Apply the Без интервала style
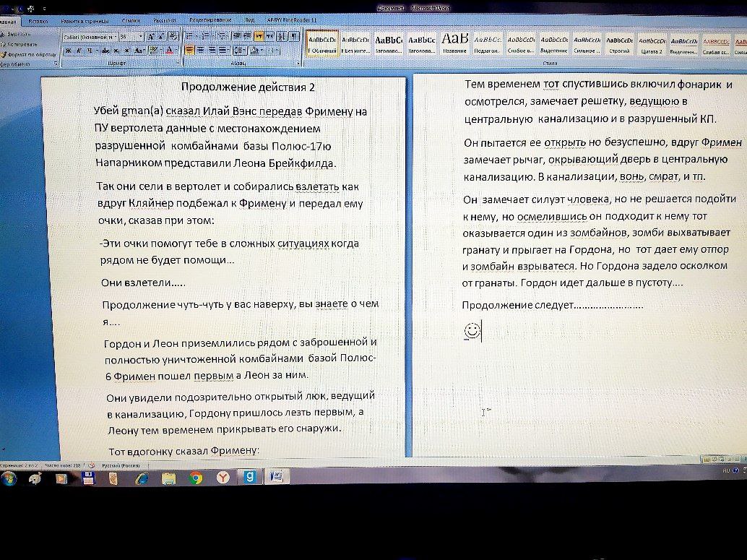 (x=355, y=44)
